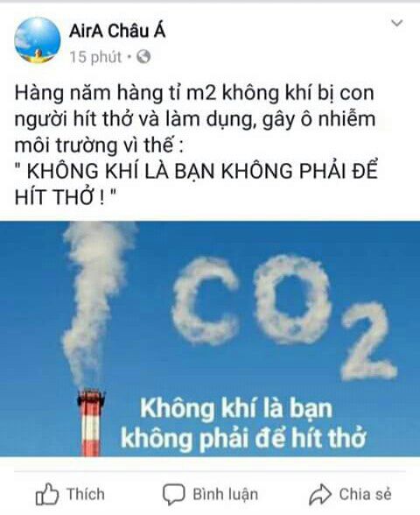
Task: Like the post via Thích label
Action: pos(86,494)
